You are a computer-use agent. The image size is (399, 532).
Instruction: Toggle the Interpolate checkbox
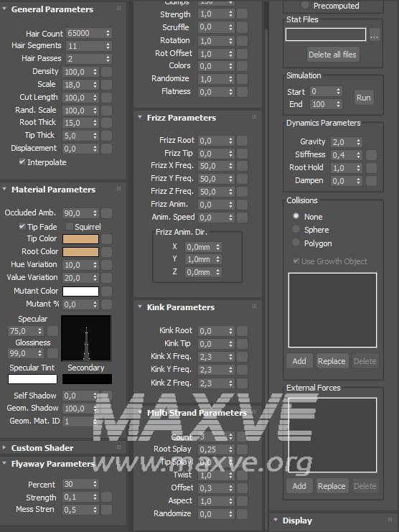coord(22,162)
